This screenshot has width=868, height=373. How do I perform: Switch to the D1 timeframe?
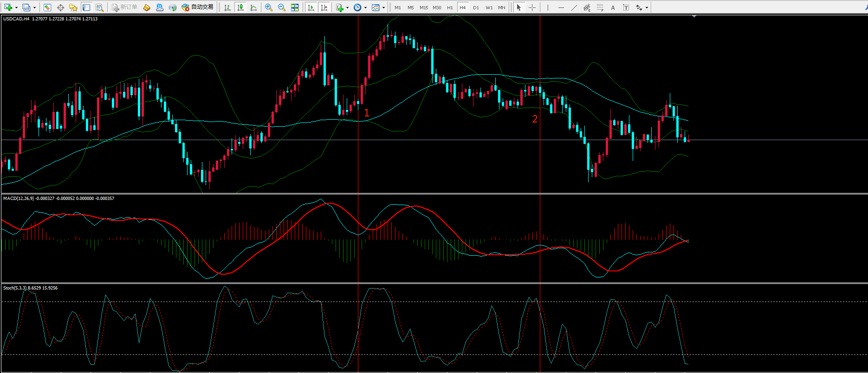pyautogui.click(x=476, y=7)
